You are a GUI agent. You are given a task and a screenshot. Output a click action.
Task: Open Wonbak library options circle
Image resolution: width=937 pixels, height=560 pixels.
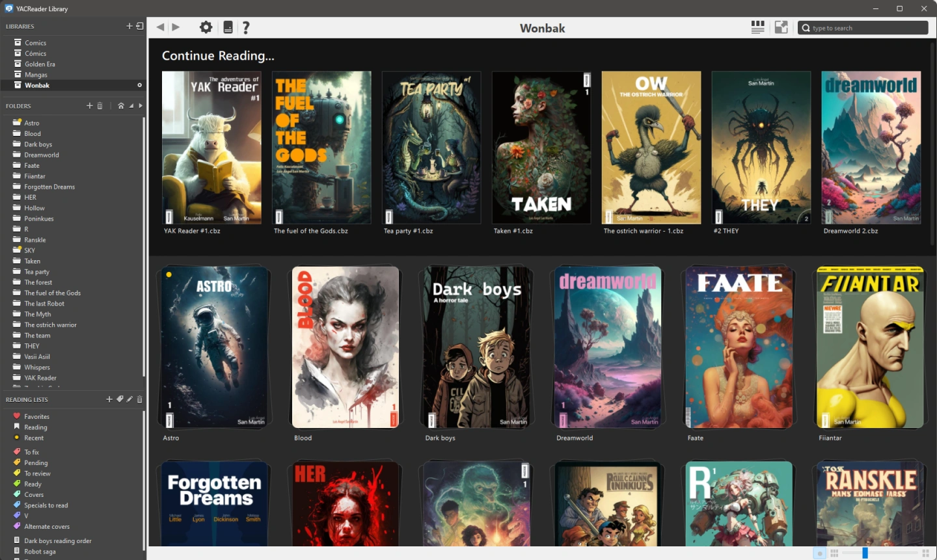(x=139, y=85)
